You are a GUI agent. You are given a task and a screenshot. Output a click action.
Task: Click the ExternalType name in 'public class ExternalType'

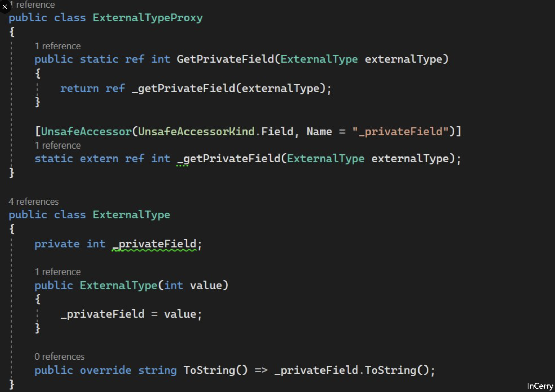(x=131, y=215)
